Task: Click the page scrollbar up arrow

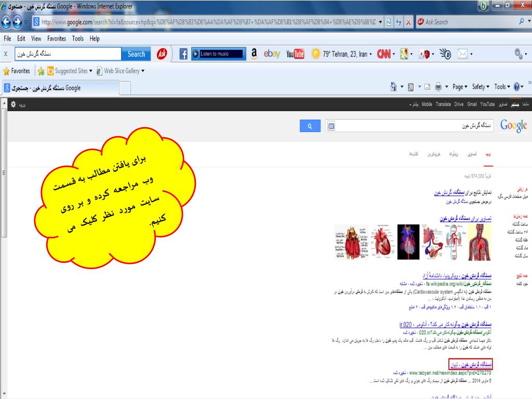Action: coord(4,103)
